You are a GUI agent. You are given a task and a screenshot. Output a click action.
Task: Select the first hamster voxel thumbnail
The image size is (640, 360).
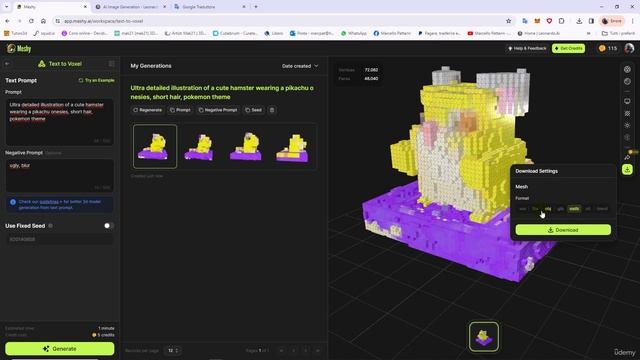(x=155, y=147)
